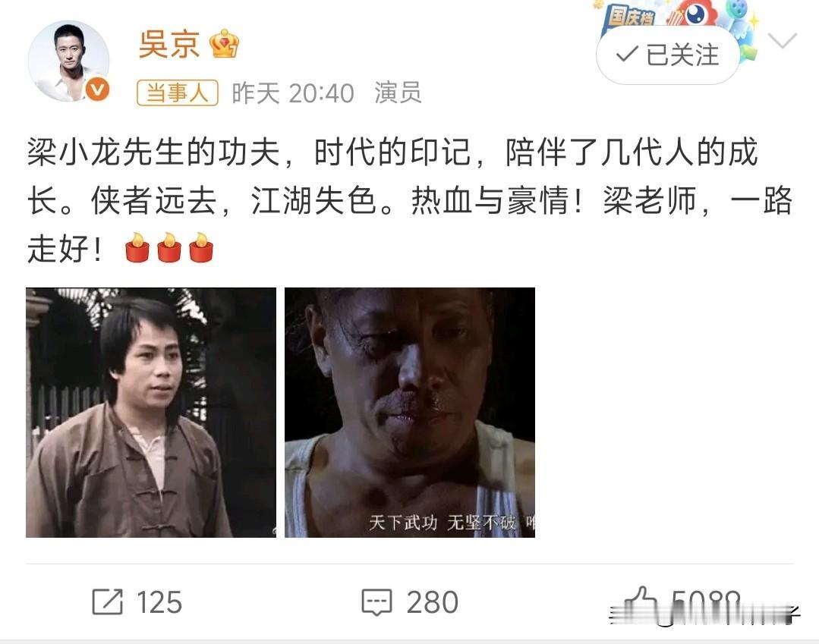
Task: Expand the post options chevron
Action: click(782, 40)
